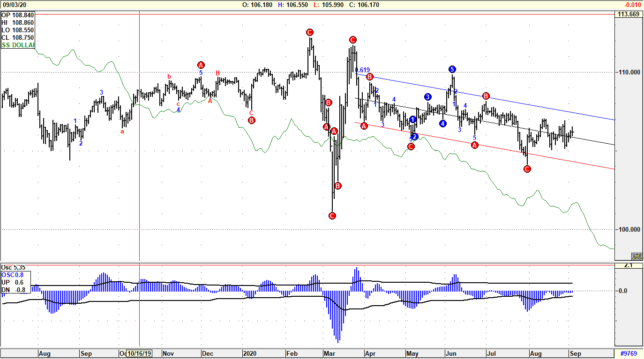
Task: Click the 110.000 price axis label
Action: (x=629, y=73)
